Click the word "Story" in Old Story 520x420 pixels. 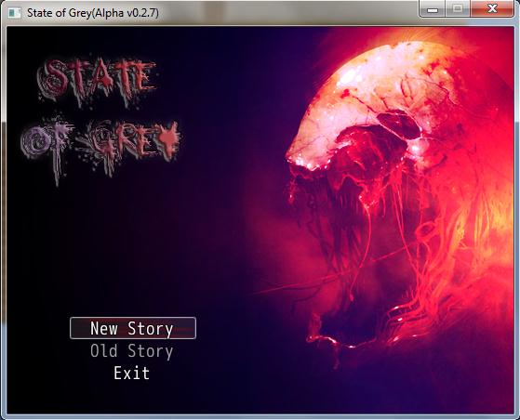[x=151, y=351]
